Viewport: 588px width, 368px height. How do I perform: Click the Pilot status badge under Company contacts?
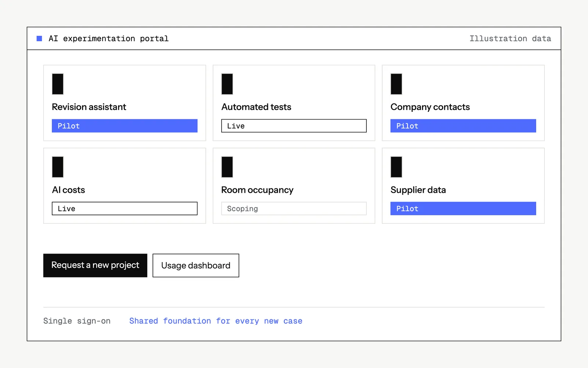click(463, 126)
